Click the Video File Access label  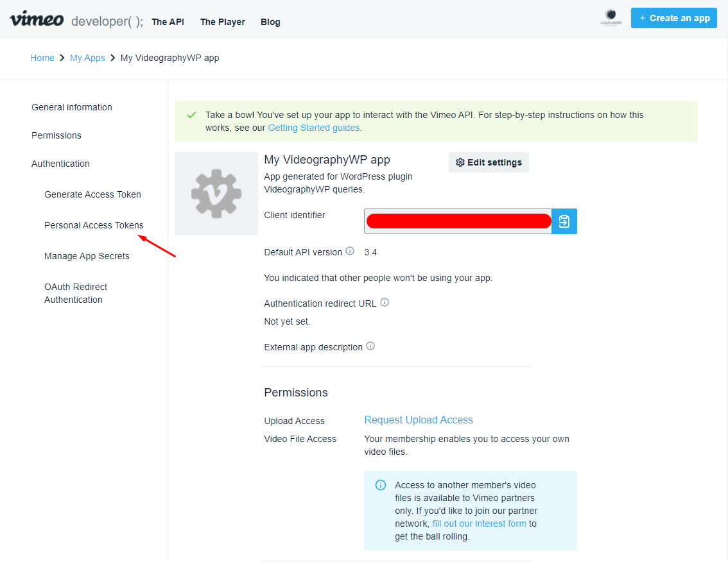[x=300, y=439]
